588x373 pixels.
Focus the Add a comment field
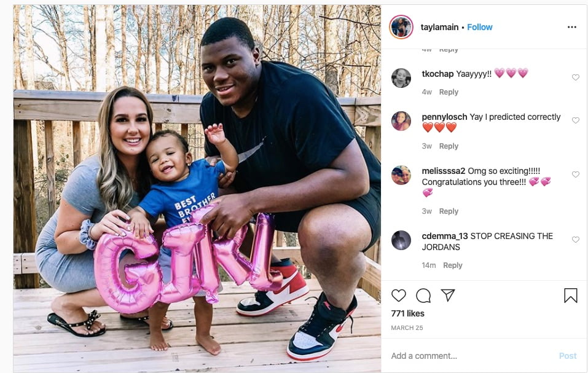[x=471, y=356]
